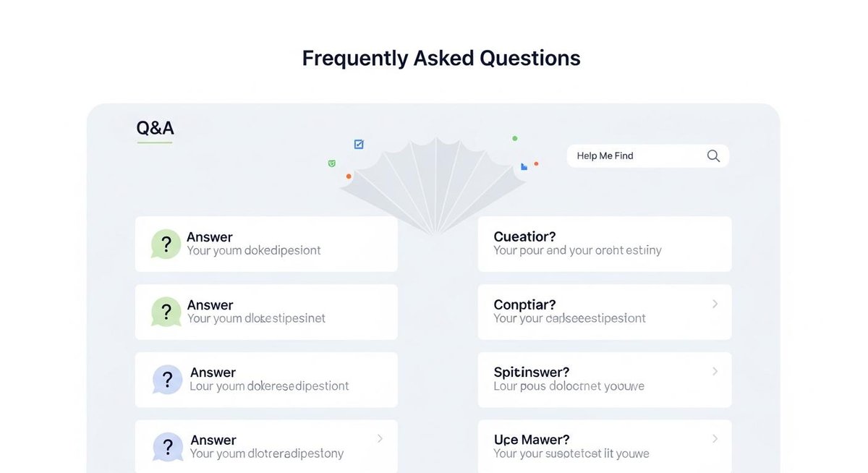
Task: Click the green dot above the search bar
Action: pos(515,137)
